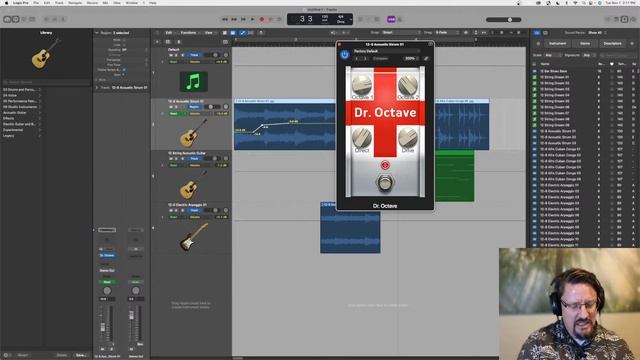The width and height of the screenshot is (640, 360).
Task: Open the Drag X-Fade dropdown
Action: click(446, 33)
